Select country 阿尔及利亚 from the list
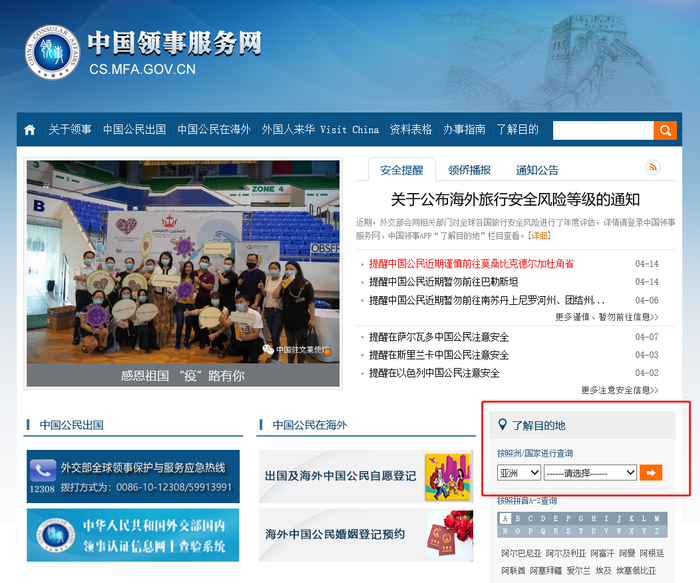 tap(566, 553)
